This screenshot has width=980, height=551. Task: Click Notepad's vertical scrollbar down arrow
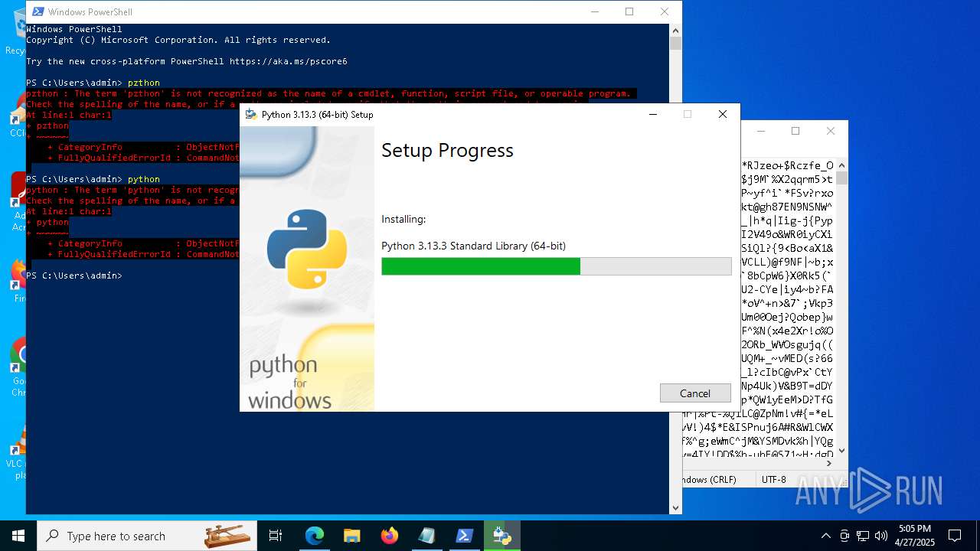click(x=842, y=451)
